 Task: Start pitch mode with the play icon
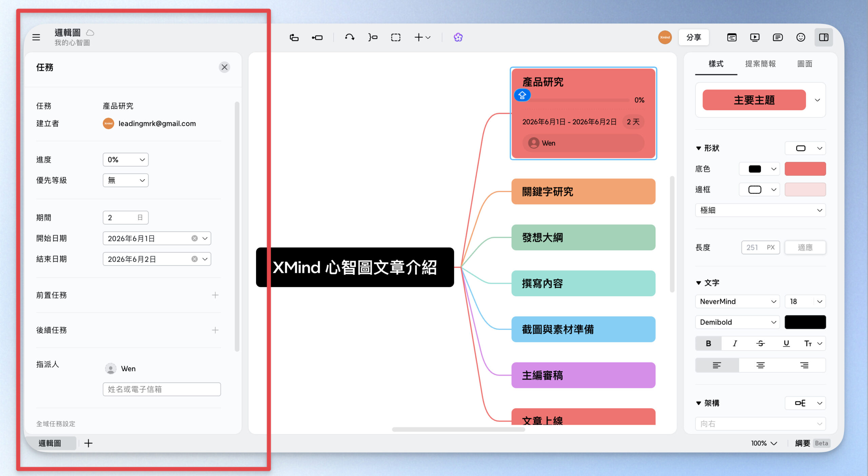pos(755,37)
